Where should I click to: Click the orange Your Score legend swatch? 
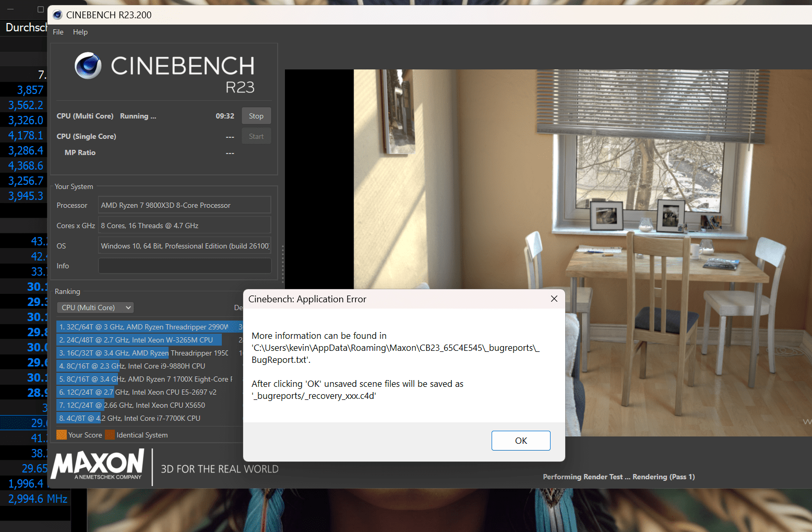tap(62, 435)
